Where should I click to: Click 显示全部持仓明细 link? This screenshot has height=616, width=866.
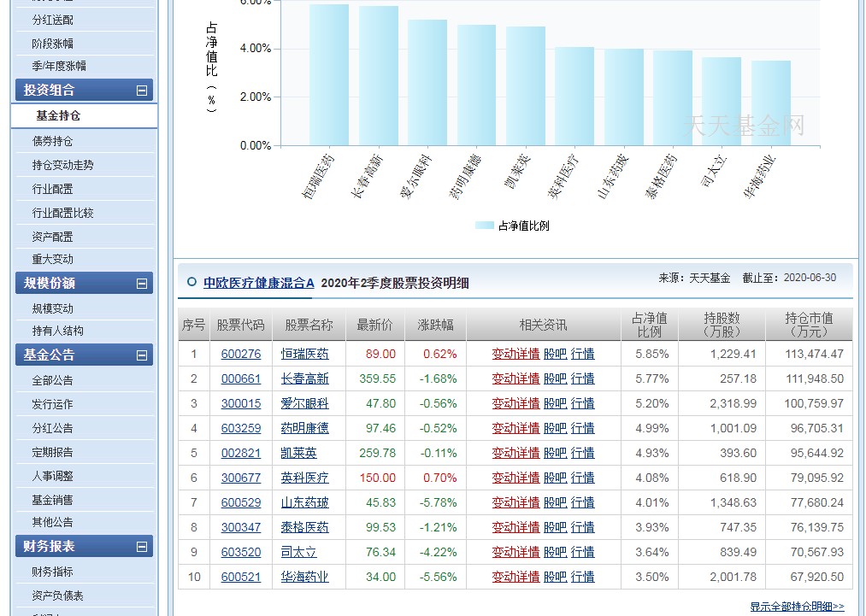pyautogui.click(x=797, y=607)
